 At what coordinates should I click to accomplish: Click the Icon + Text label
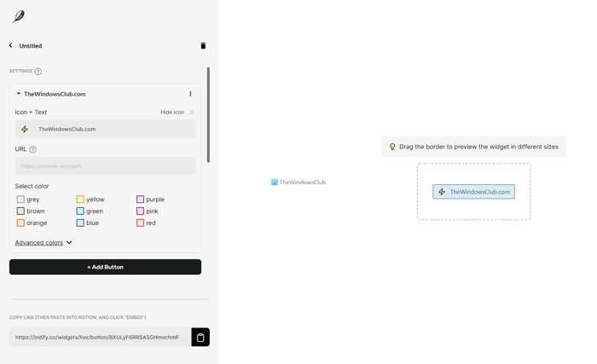coord(31,112)
